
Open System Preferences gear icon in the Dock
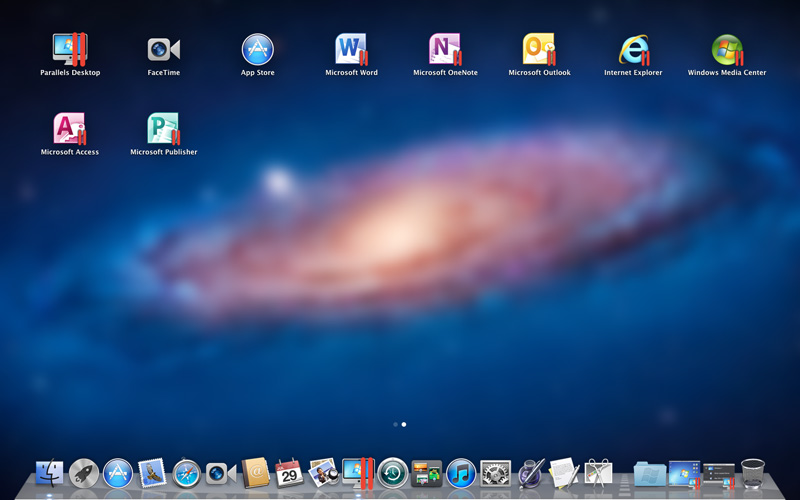tap(495, 473)
